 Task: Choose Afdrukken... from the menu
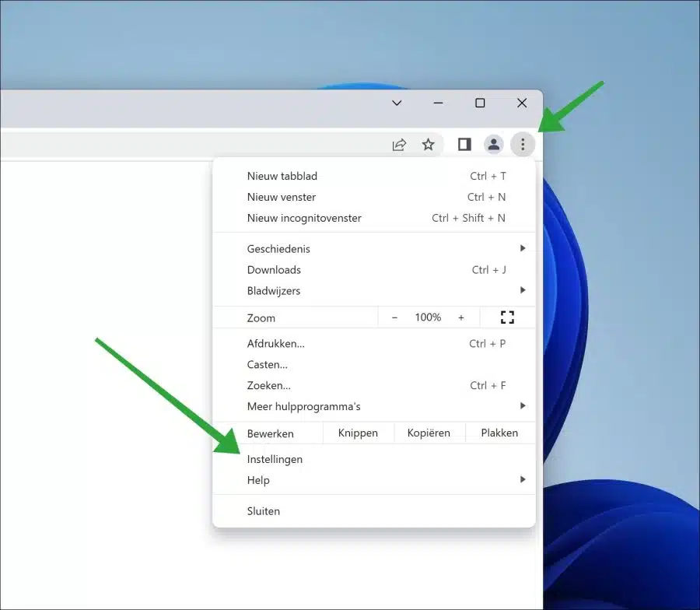tap(374, 343)
